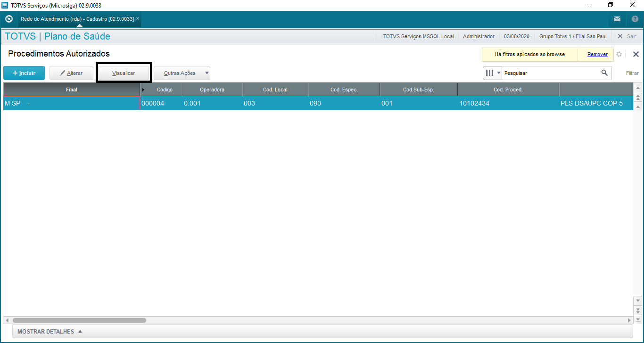
Task: Click the date 03/08/2020 in header
Action: pos(517,36)
